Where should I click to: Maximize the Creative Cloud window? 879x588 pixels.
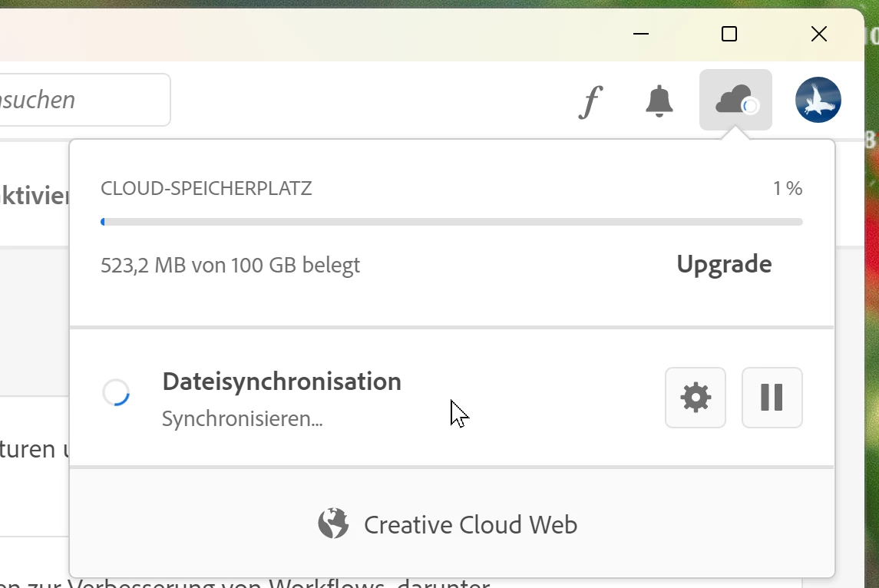(729, 35)
